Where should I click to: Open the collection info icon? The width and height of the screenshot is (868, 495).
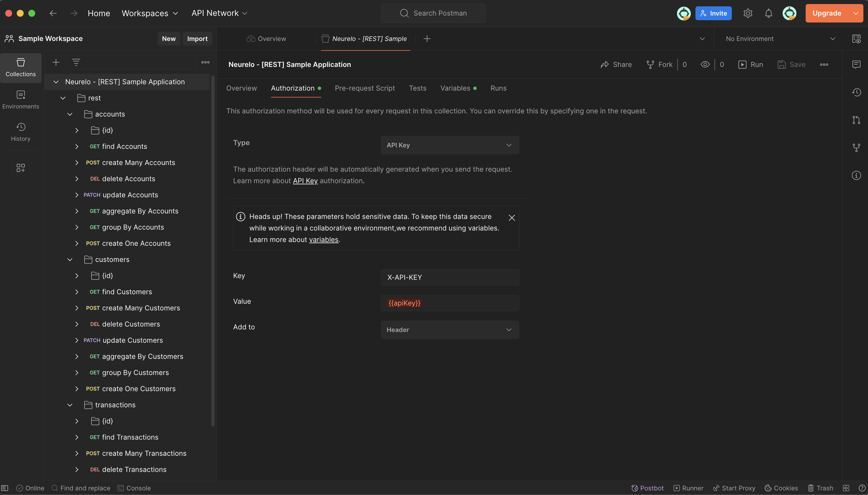click(856, 175)
